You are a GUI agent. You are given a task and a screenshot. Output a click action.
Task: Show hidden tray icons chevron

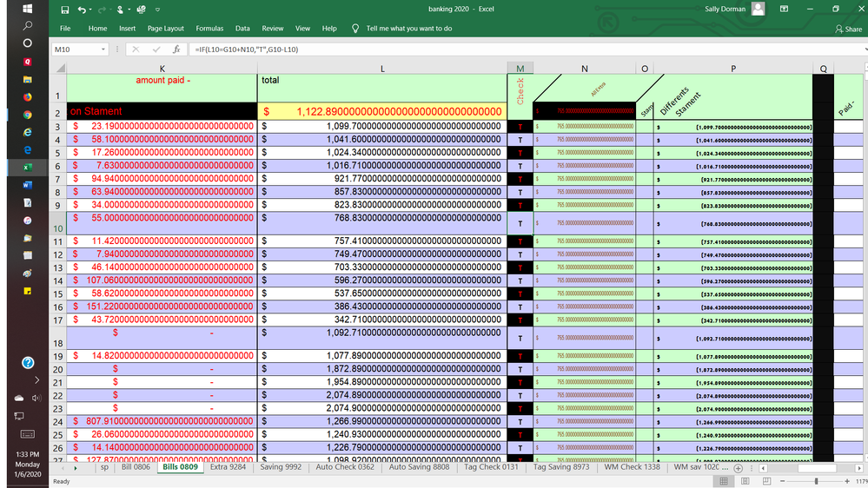(x=36, y=380)
